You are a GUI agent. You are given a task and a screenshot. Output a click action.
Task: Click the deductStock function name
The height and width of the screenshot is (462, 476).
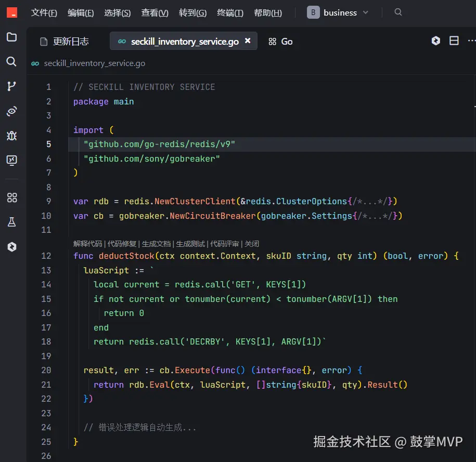(x=126, y=256)
